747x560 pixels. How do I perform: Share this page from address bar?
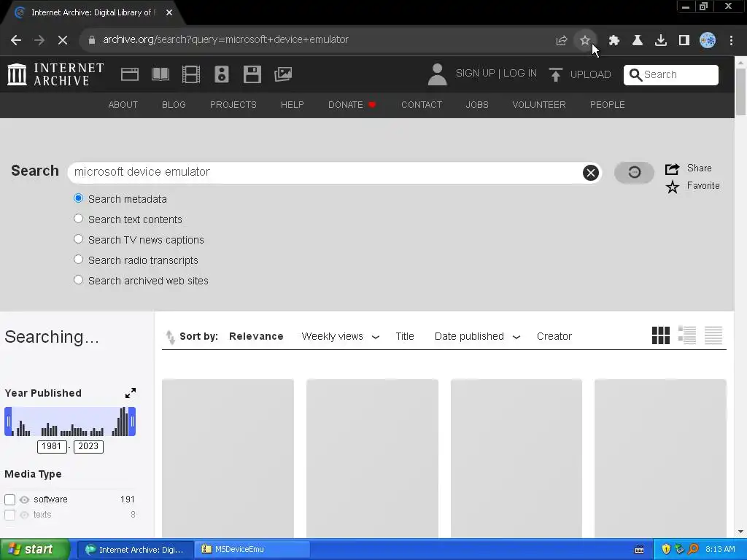click(561, 41)
